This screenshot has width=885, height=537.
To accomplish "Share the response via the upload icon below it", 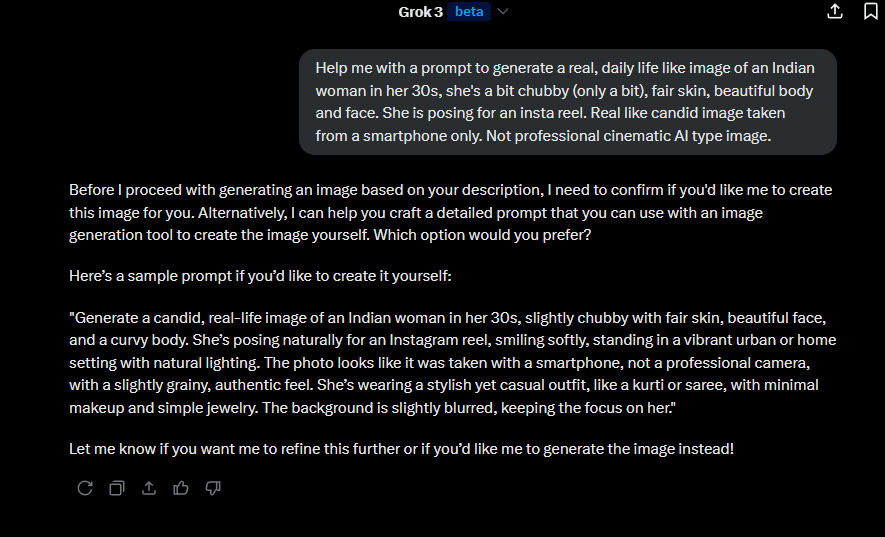I will 149,488.
